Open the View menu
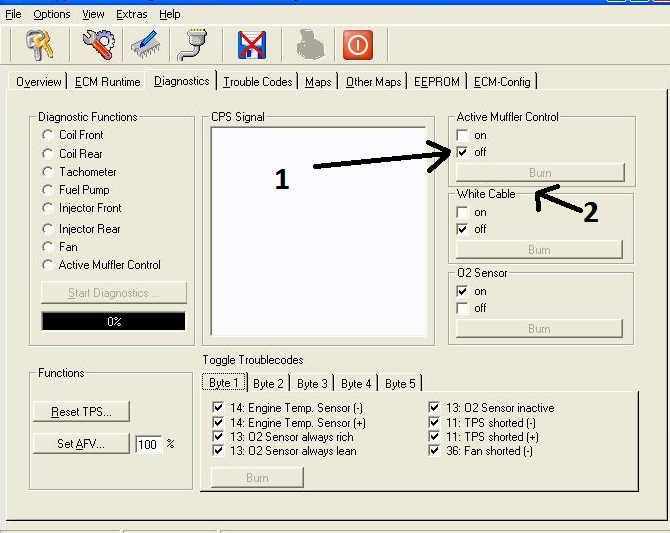The image size is (670, 533). pyautogui.click(x=93, y=14)
